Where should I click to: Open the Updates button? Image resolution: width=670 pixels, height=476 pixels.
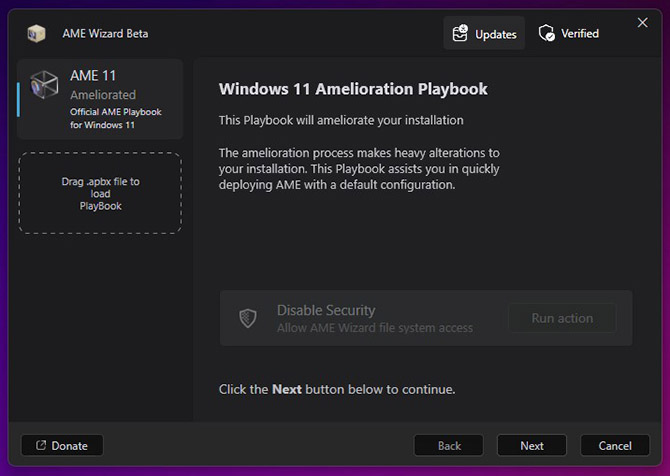pos(484,33)
